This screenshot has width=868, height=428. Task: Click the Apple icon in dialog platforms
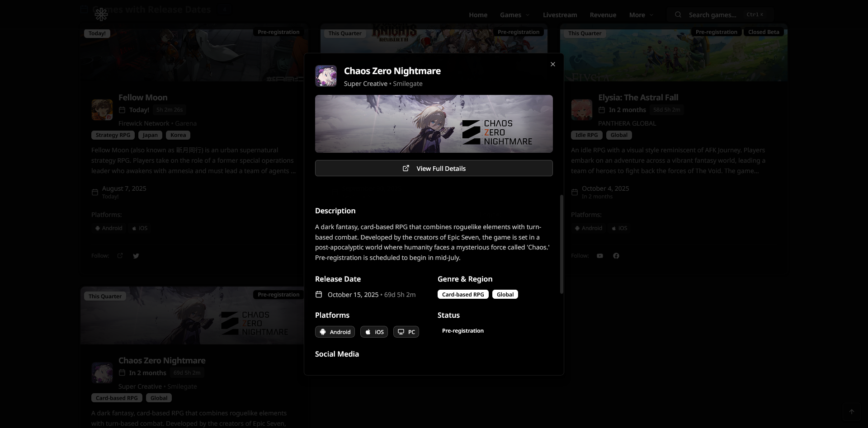368,332
